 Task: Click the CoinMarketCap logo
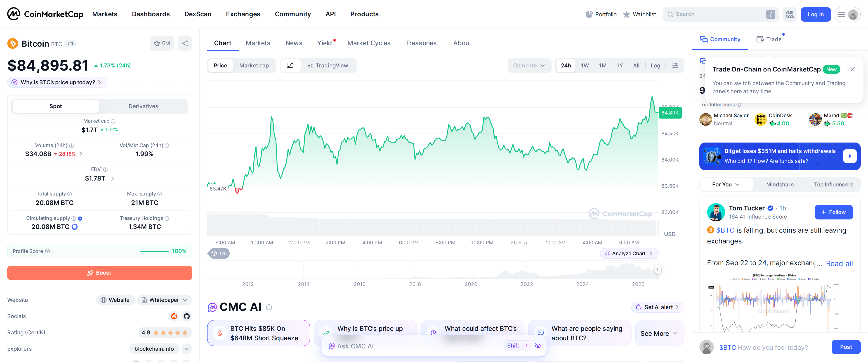45,14
